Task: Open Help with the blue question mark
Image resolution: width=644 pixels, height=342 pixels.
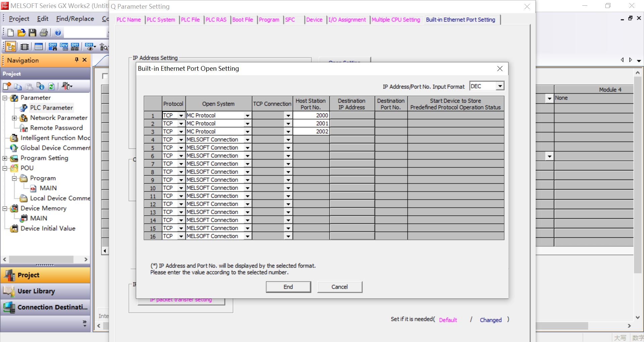Action: (x=58, y=33)
